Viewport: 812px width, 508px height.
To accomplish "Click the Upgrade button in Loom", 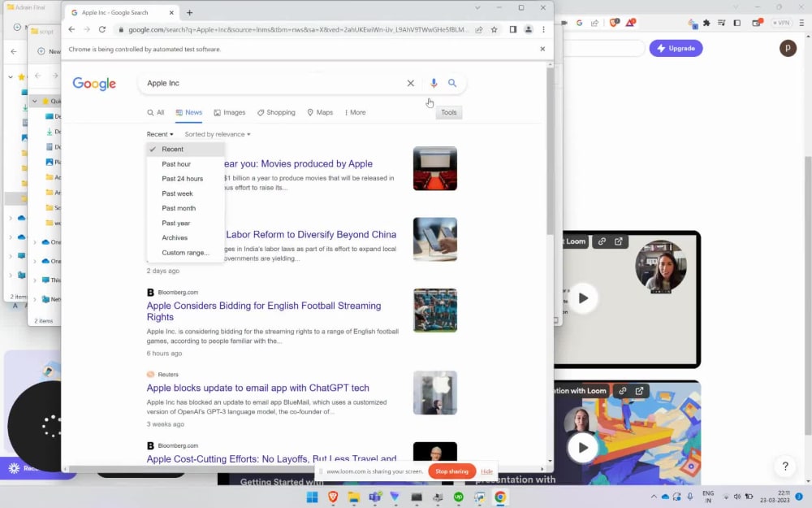I will point(676,48).
